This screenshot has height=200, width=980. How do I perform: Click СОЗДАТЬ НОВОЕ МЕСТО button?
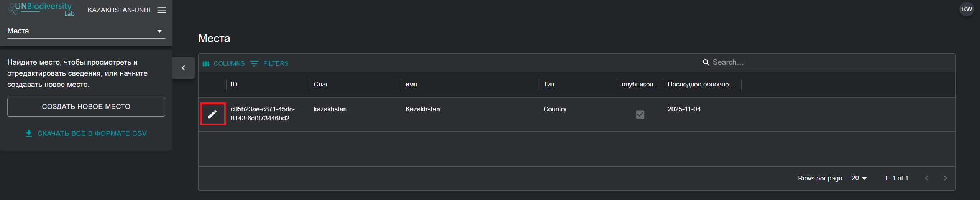click(x=86, y=107)
